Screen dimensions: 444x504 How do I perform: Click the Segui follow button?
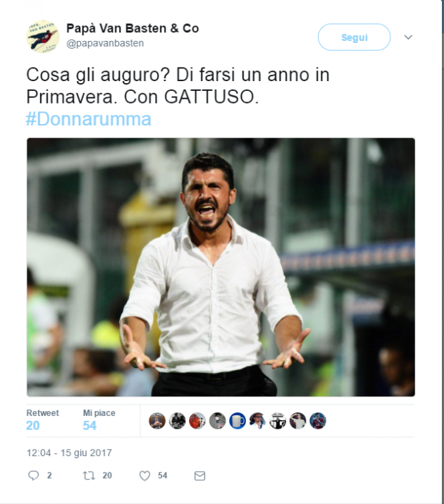coord(354,37)
